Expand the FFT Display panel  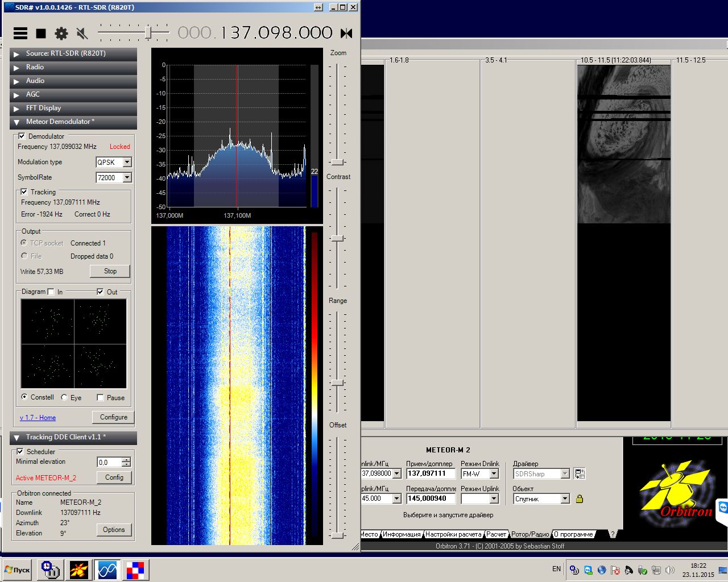[73, 108]
